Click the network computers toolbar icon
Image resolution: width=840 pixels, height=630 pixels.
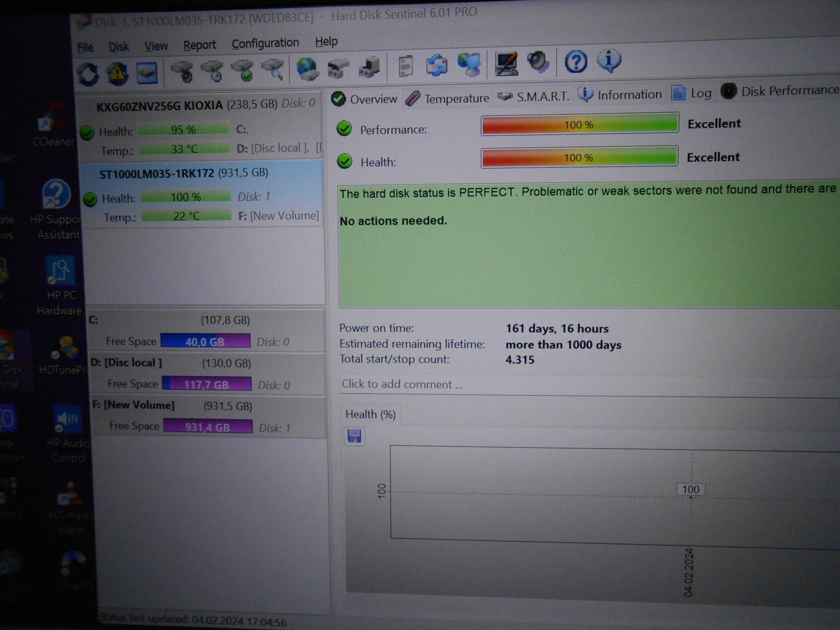pos(470,64)
